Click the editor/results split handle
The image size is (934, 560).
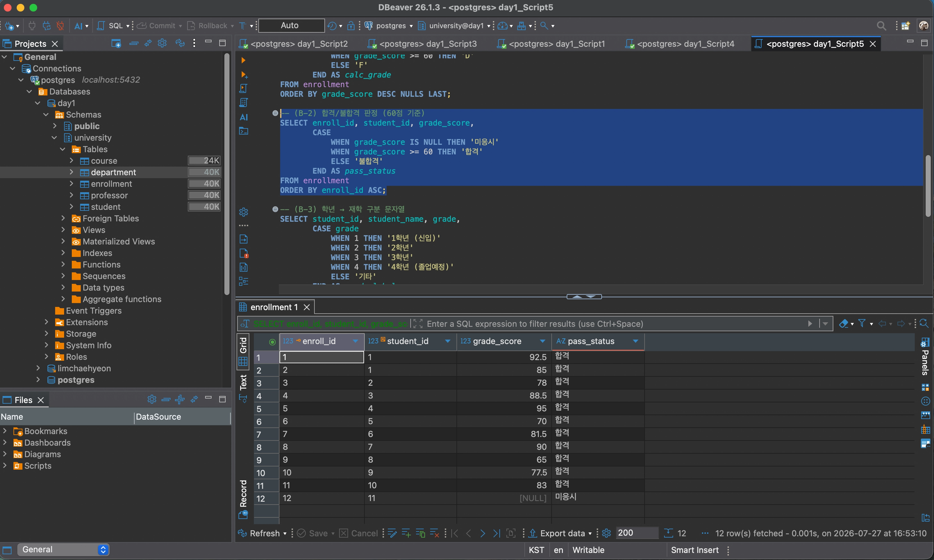click(584, 297)
